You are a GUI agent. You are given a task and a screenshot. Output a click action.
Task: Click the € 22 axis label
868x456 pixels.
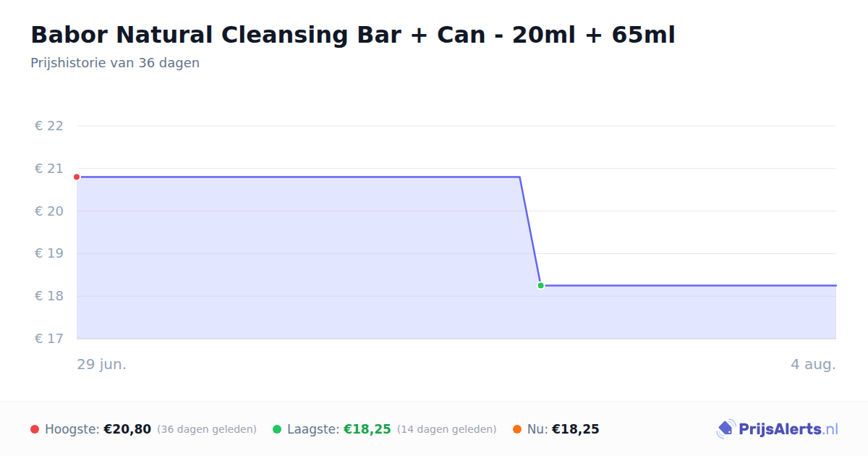coord(49,126)
